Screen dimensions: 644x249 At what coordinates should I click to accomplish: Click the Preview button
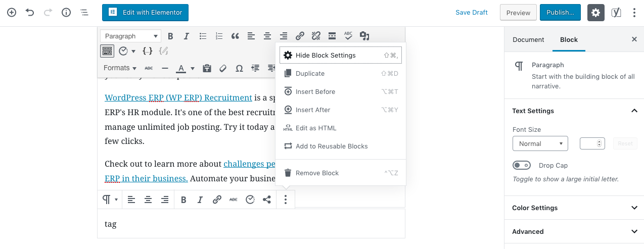point(518,13)
